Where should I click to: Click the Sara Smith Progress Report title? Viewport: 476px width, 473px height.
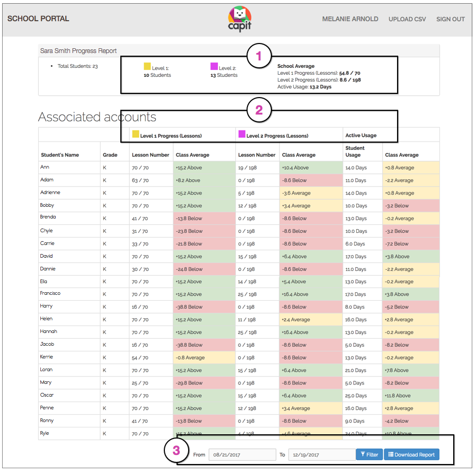(78, 50)
